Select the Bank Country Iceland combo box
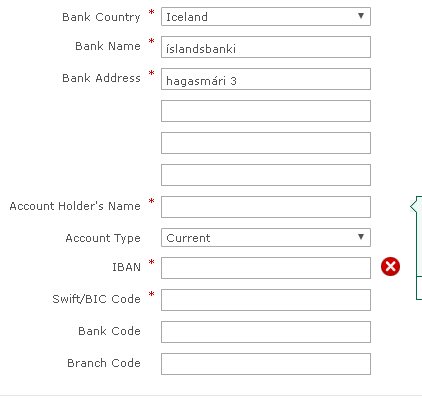422x399 pixels. point(266,16)
